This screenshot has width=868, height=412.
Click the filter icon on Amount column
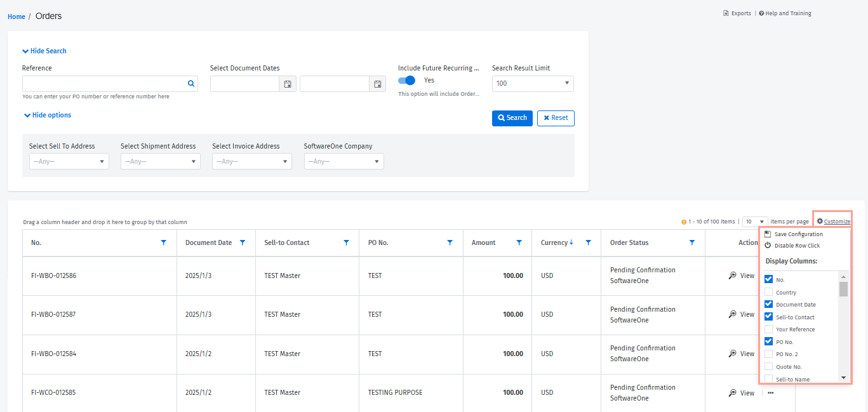pyautogui.click(x=519, y=243)
